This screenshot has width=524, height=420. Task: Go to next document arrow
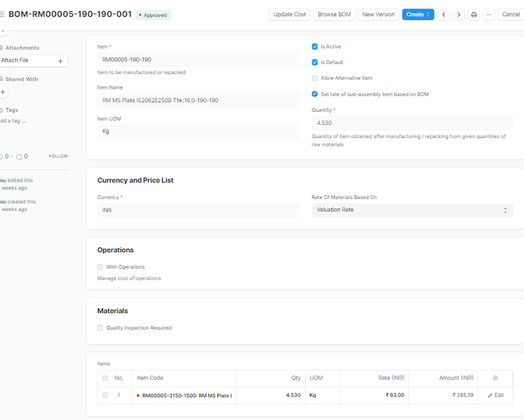[458, 15]
